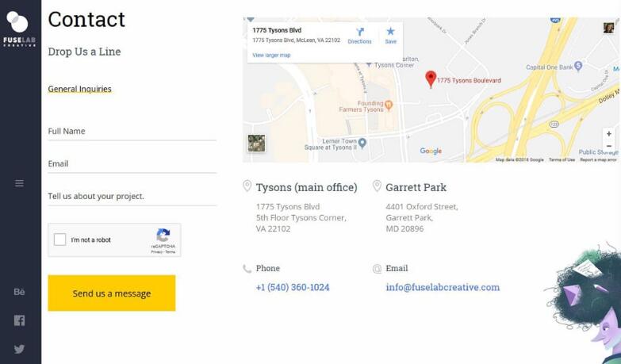Screen dimensions: 621x364
Task: Select the General Inquiries tab
Action: pyautogui.click(x=79, y=89)
